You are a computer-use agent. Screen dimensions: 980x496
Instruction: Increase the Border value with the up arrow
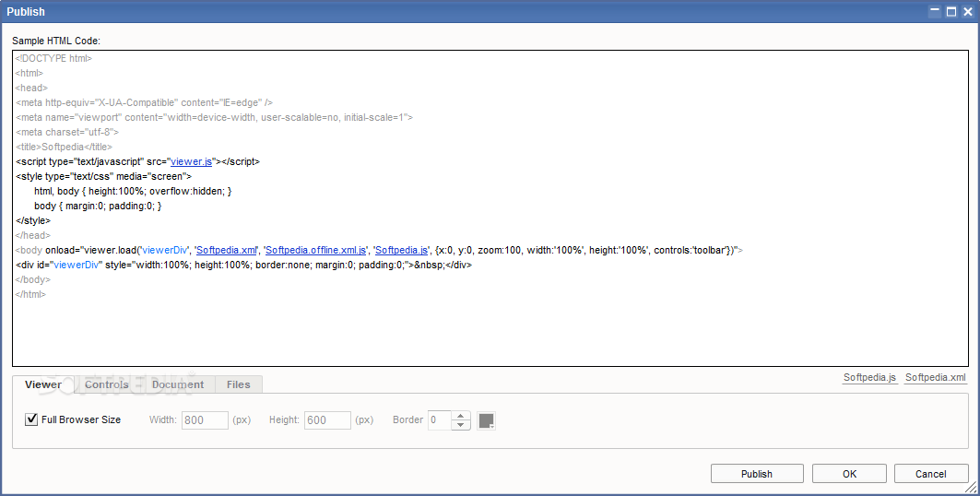pos(461,416)
